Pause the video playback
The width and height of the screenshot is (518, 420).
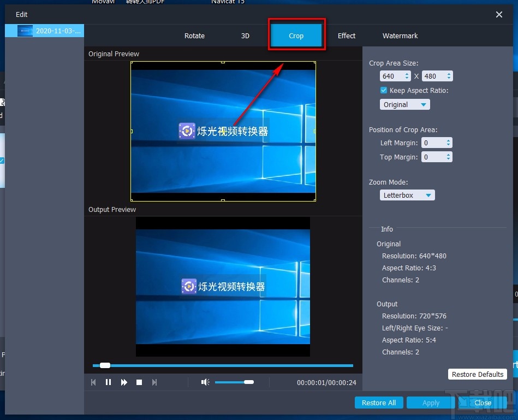109,382
